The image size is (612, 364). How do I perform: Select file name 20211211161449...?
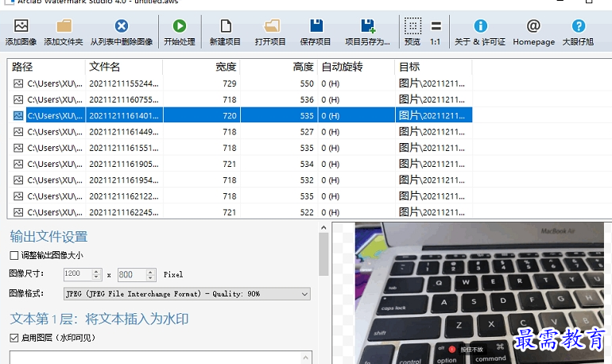(x=124, y=132)
